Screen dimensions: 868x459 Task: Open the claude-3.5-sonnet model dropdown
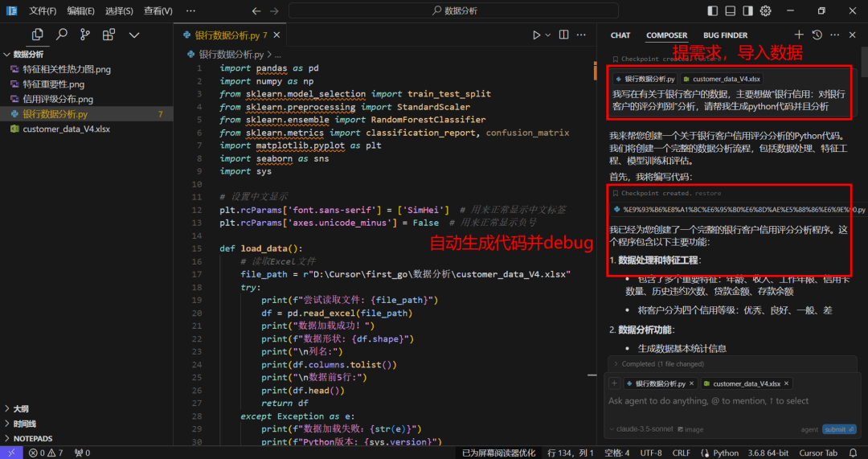641,429
